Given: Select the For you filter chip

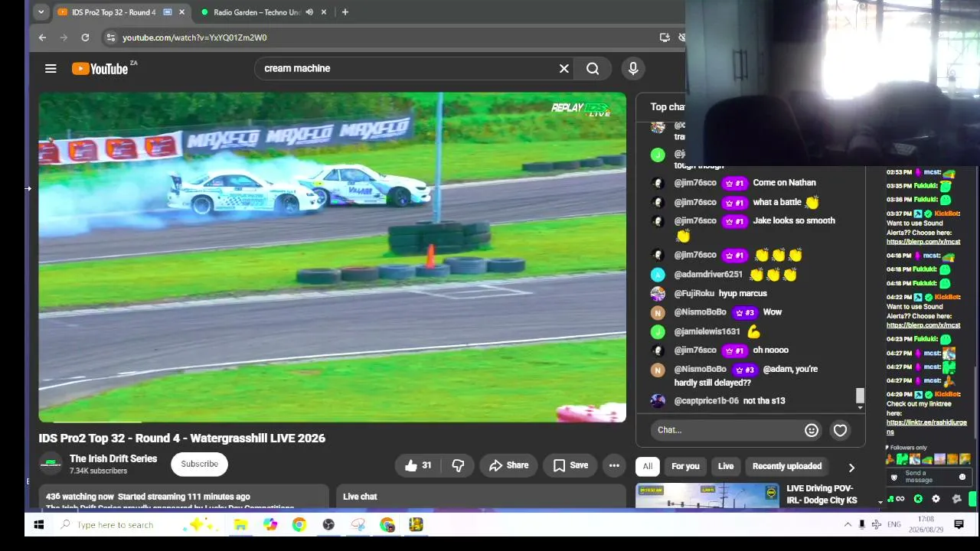Looking at the screenshot, I should (685, 466).
